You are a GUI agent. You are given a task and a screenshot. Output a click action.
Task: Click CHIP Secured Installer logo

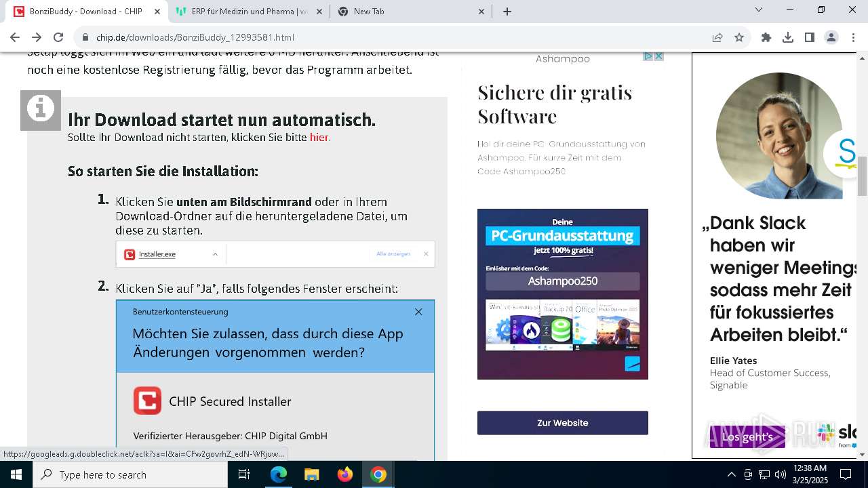tap(147, 401)
